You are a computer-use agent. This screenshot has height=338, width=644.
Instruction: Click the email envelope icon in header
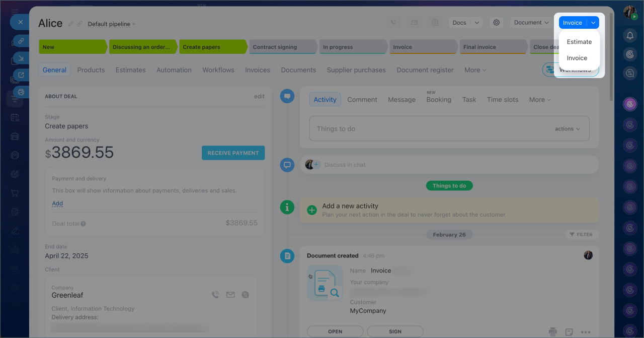pyautogui.click(x=414, y=23)
